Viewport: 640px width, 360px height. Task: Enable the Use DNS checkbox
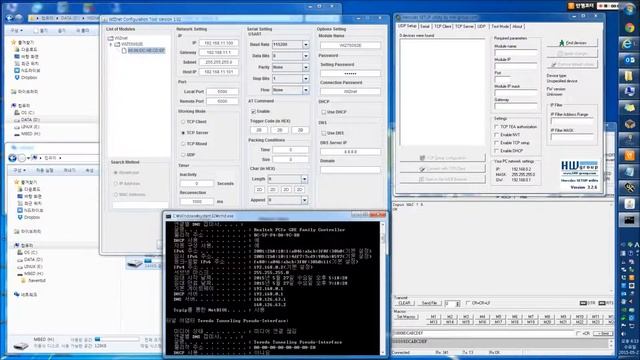point(323,133)
